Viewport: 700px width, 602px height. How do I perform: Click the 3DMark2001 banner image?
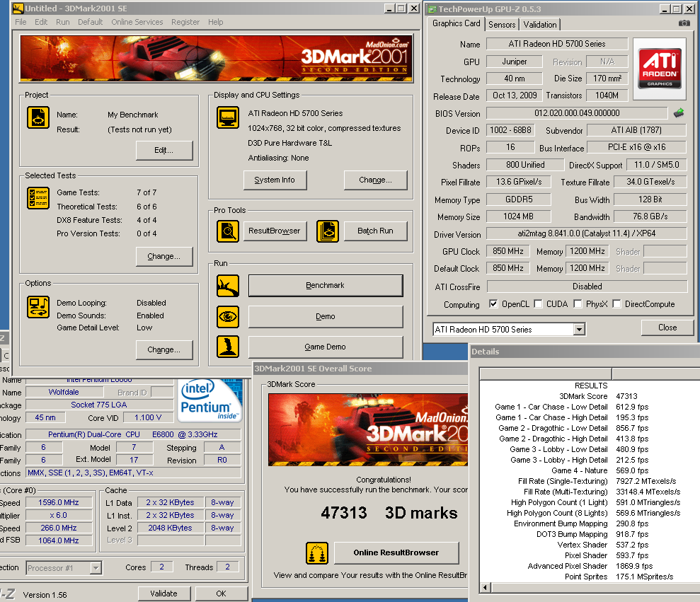pyautogui.click(x=216, y=59)
